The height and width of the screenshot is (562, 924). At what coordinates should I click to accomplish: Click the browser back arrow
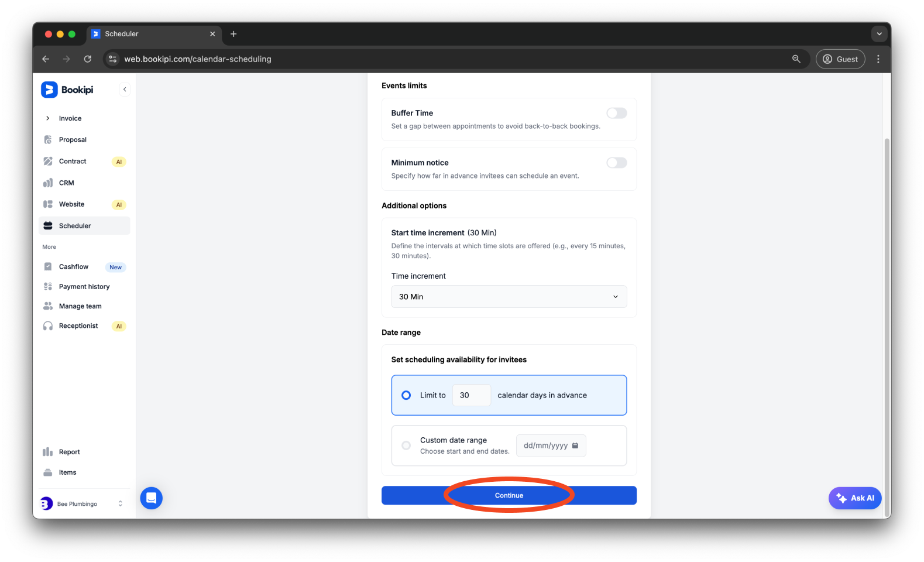pos(46,59)
